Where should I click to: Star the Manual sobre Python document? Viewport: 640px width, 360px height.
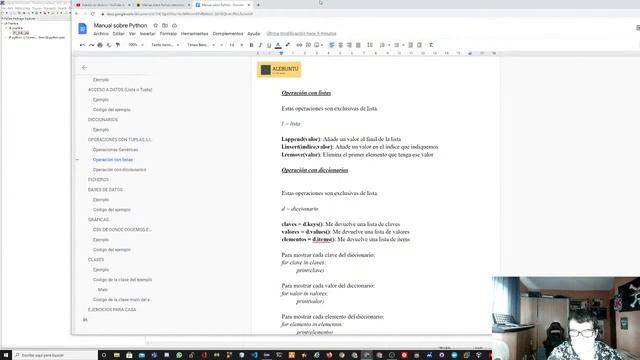(x=156, y=25)
